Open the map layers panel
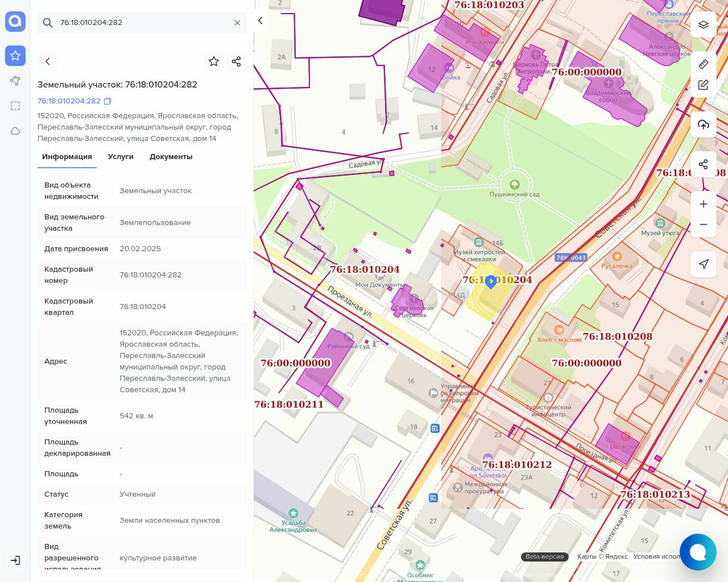Viewport: 728px width, 582px height. point(704,24)
